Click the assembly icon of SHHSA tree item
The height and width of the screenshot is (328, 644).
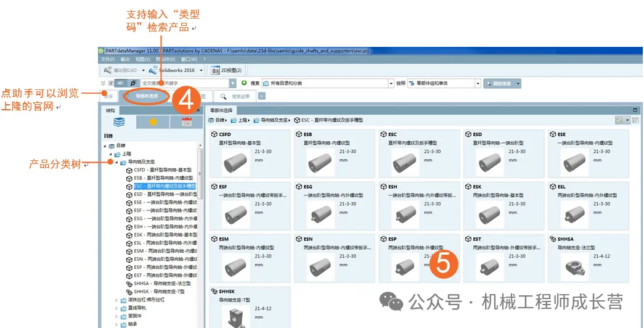pos(129,284)
